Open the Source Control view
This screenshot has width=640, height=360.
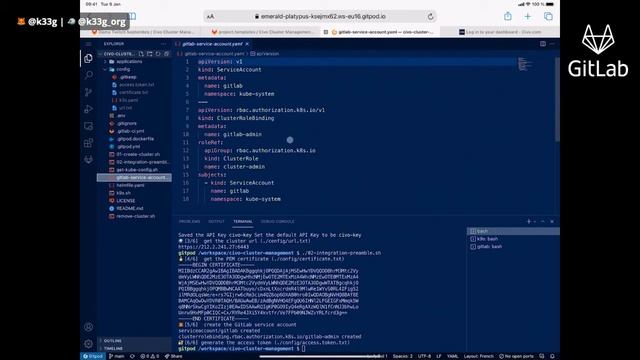pos(88,92)
